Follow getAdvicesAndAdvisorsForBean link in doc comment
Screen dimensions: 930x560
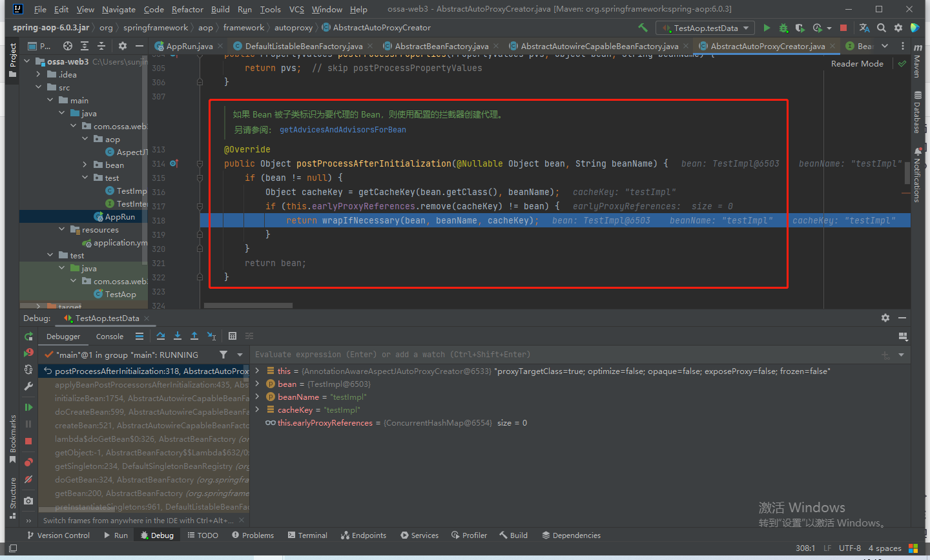click(x=343, y=130)
